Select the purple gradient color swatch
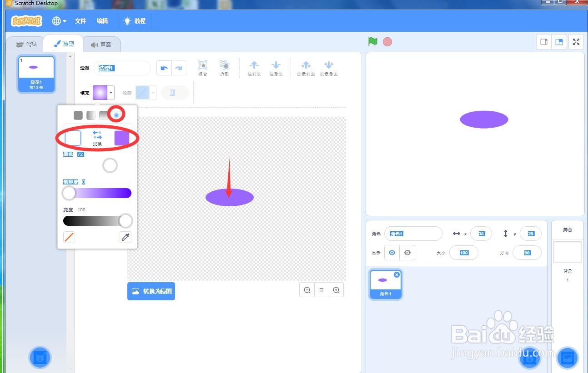 coord(122,138)
